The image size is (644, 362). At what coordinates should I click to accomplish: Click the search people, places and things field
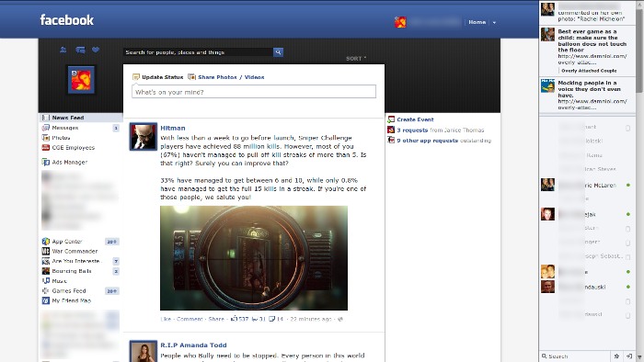[x=199, y=52]
